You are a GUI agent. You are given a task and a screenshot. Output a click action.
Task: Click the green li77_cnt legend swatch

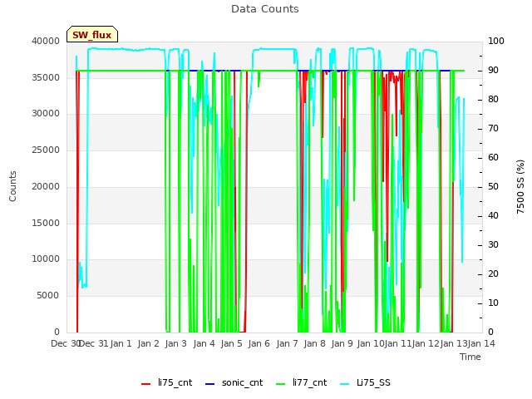click(x=281, y=384)
